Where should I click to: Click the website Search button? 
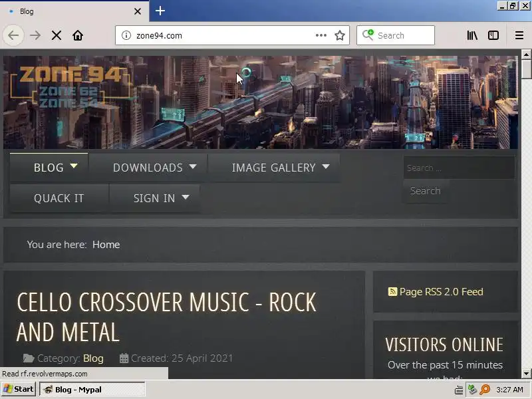click(426, 191)
